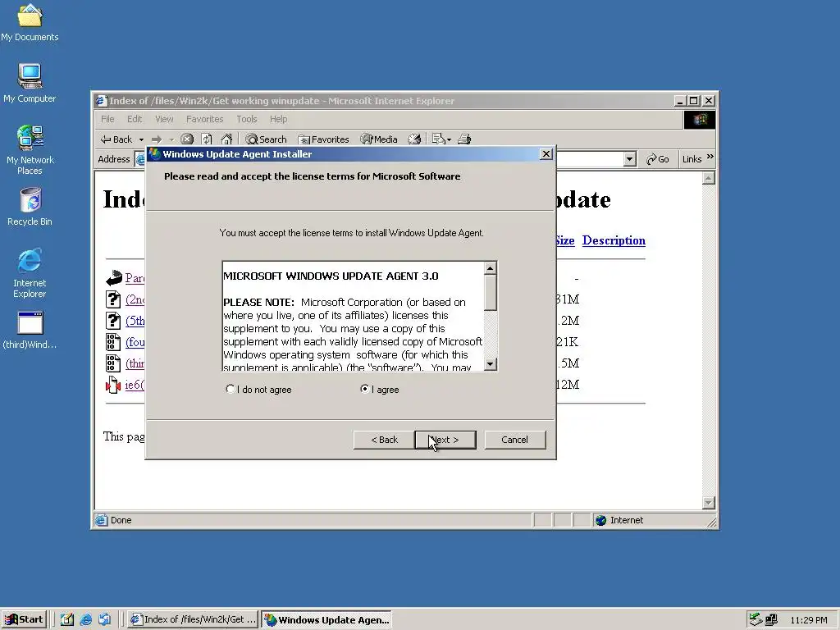Screen dimensions: 840x630
Task: Click the (2nd) file unknown-type icon
Action: 113,299
